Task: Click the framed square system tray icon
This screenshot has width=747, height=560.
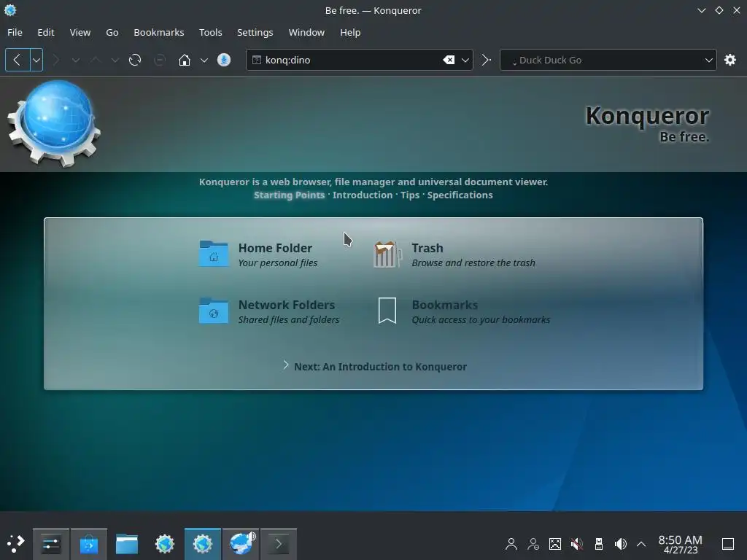Action: 555,544
